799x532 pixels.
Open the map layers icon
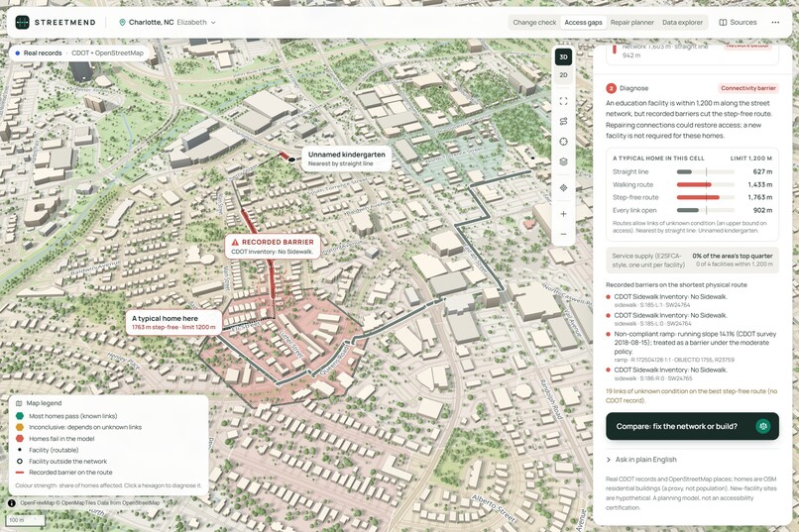click(563, 161)
